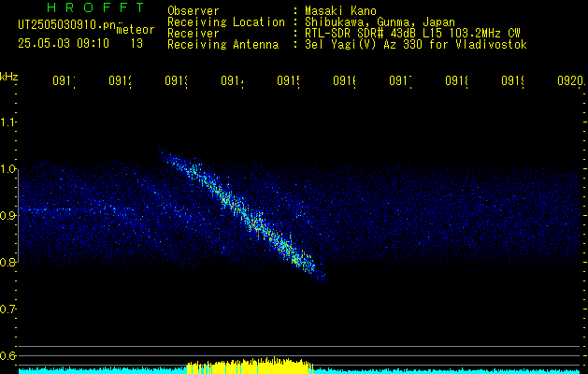588x374 pixels.
Task: Click the "Observer" field label
Action: tap(194, 11)
